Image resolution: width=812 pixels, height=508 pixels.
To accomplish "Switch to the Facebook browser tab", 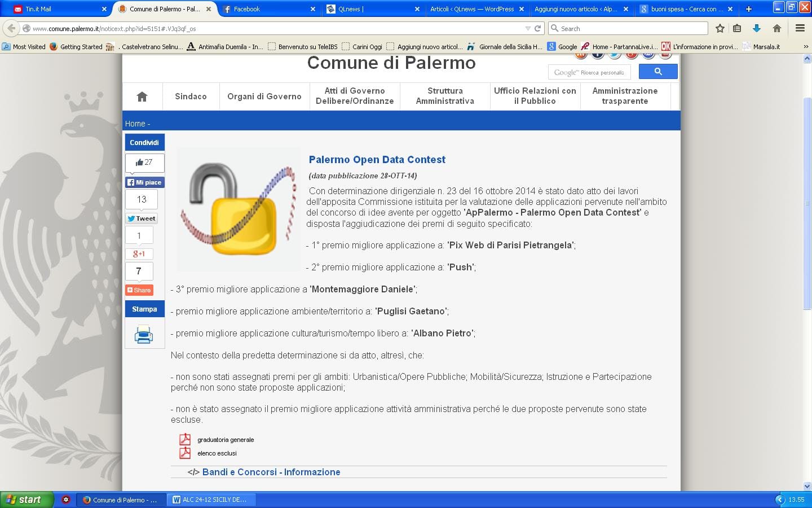I will (268, 9).
